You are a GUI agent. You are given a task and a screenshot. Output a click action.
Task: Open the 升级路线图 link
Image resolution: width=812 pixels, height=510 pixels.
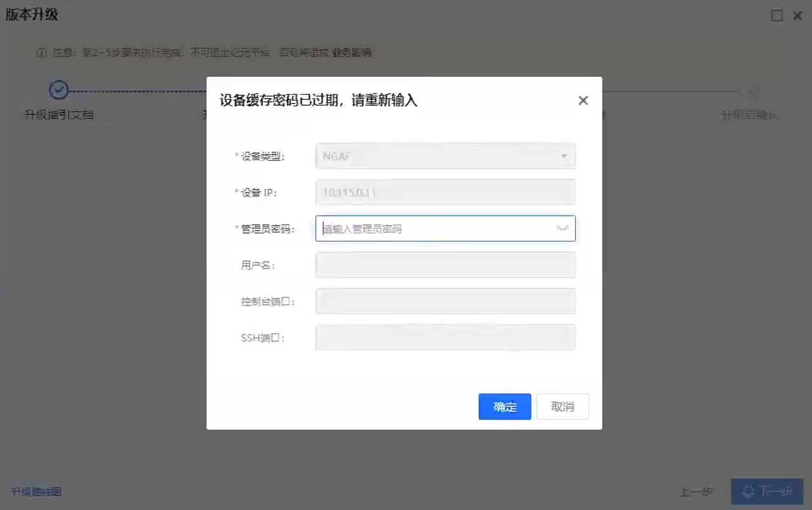(x=37, y=492)
